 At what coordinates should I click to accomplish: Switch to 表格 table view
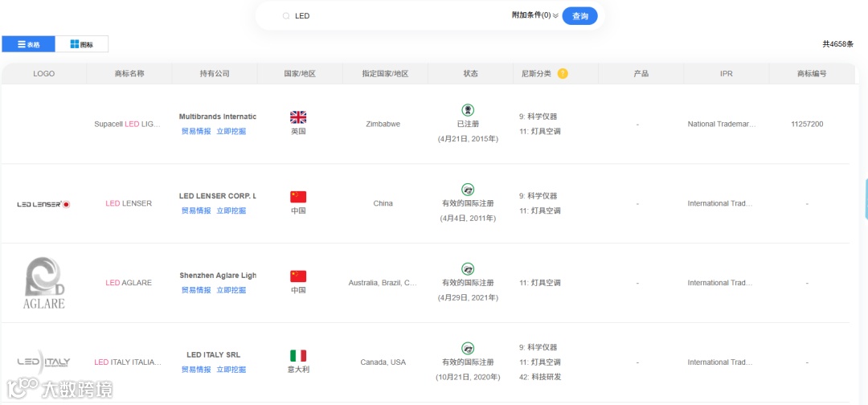point(29,44)
